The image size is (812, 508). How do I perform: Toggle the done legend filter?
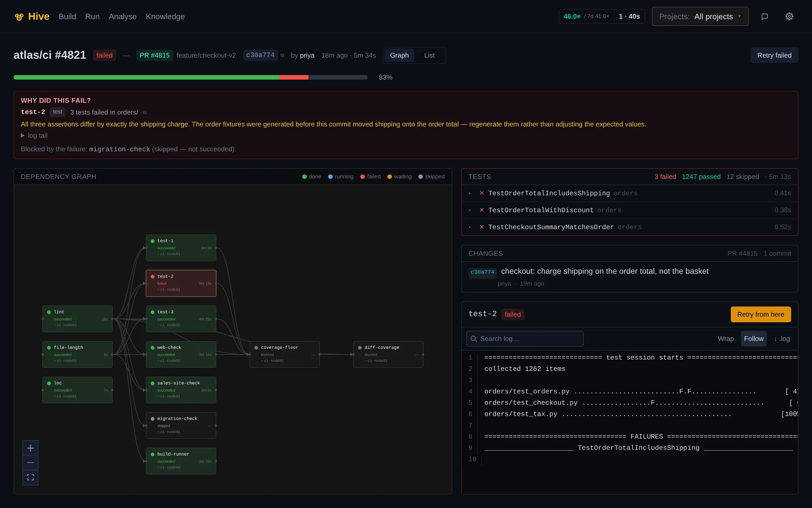(312, 176)
